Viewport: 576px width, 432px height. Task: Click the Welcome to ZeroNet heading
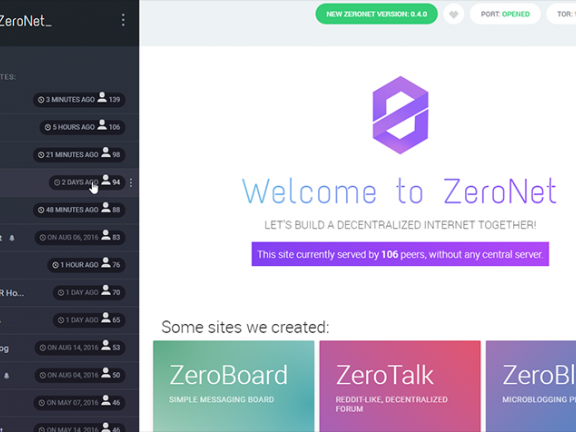coord(400,191)
